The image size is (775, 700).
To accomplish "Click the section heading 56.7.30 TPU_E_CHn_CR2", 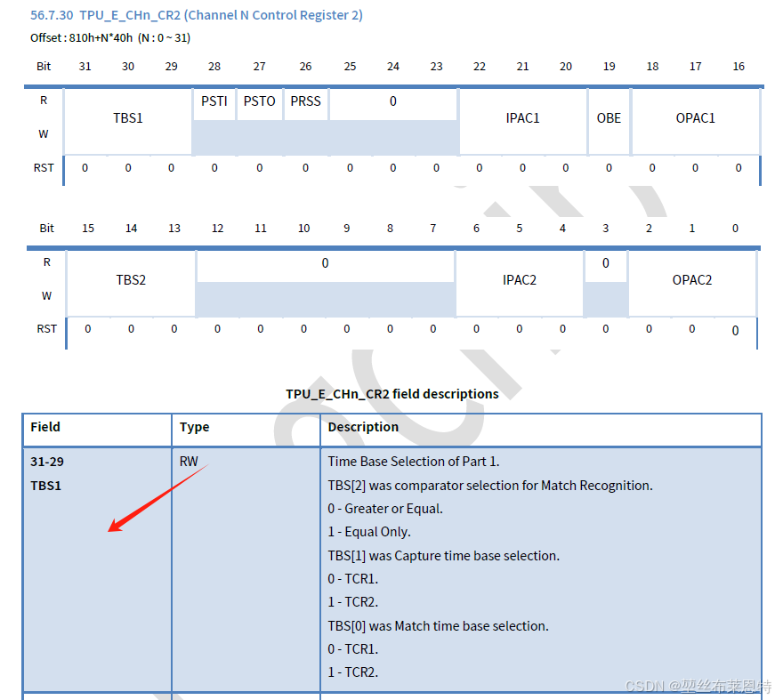I will pyautogui.click(x=197, y=15).
